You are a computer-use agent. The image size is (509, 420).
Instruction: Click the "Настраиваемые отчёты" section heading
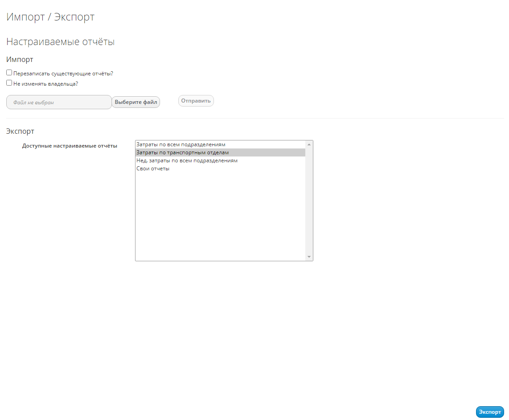[61, 42]
